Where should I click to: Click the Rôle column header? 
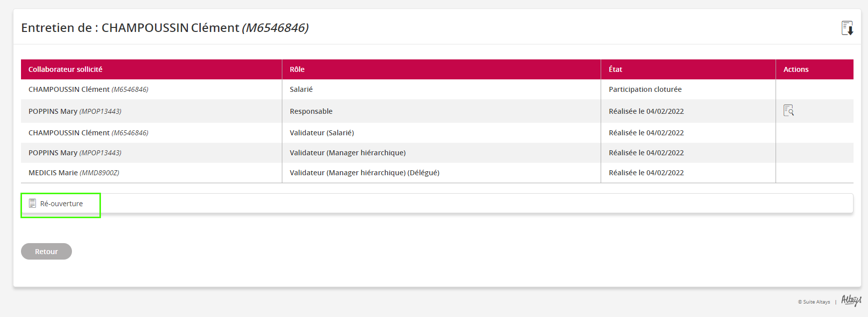(297, 69)
